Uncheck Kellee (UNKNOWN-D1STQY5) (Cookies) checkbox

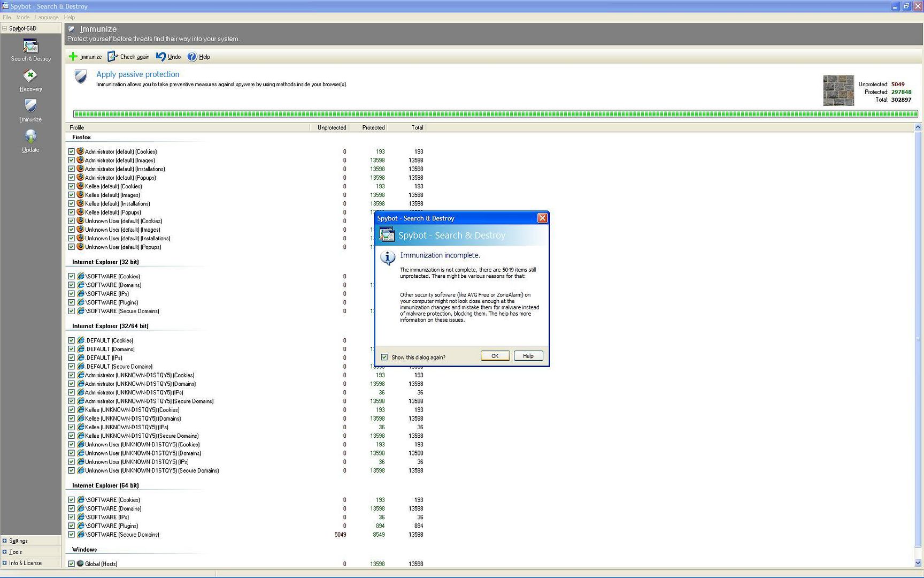pyautogui.click(x=72, y=410)
